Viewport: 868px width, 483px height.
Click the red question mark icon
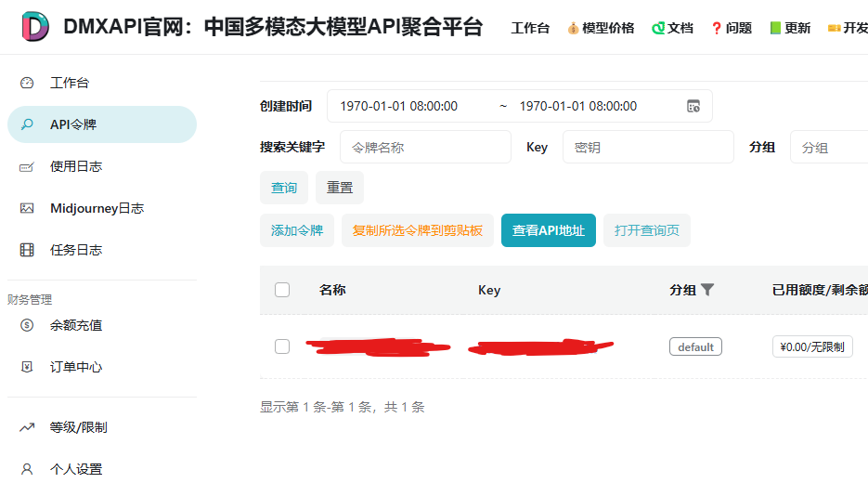click(x=717, y=28)
